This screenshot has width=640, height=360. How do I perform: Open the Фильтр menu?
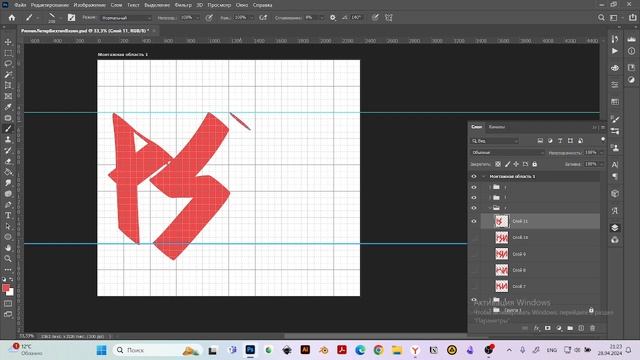pyautogui.click(x=183, y=5)
